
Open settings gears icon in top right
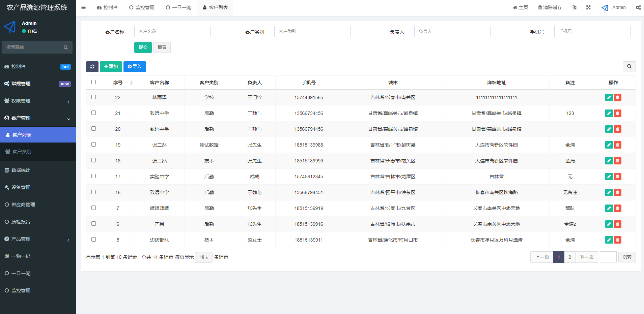(x=638, y=7)
